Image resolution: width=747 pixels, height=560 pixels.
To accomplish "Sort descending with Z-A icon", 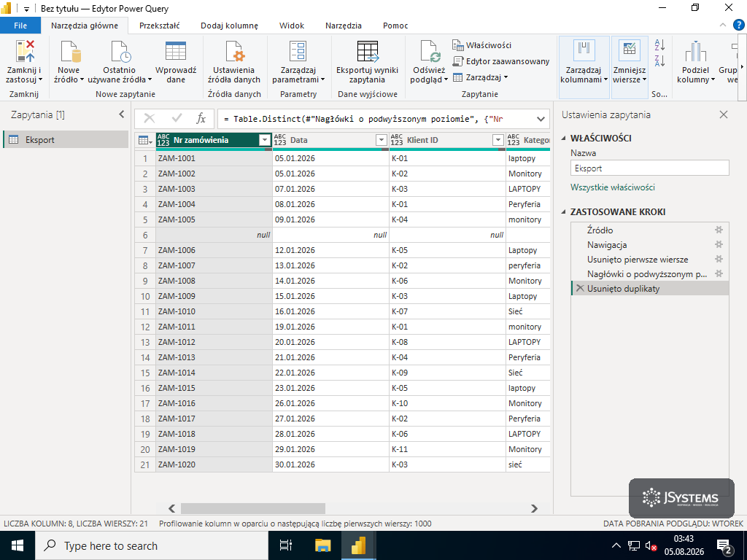I will 659,61.
